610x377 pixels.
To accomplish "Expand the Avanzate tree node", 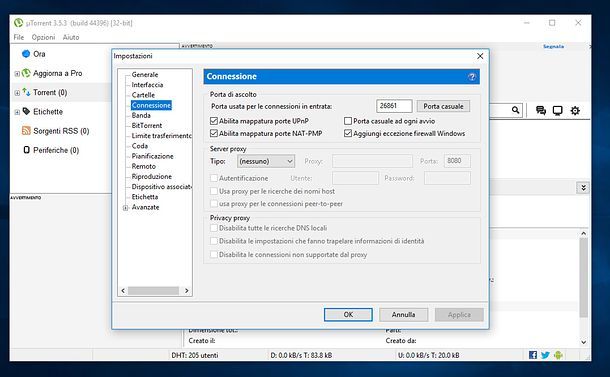I will [125, 208].
